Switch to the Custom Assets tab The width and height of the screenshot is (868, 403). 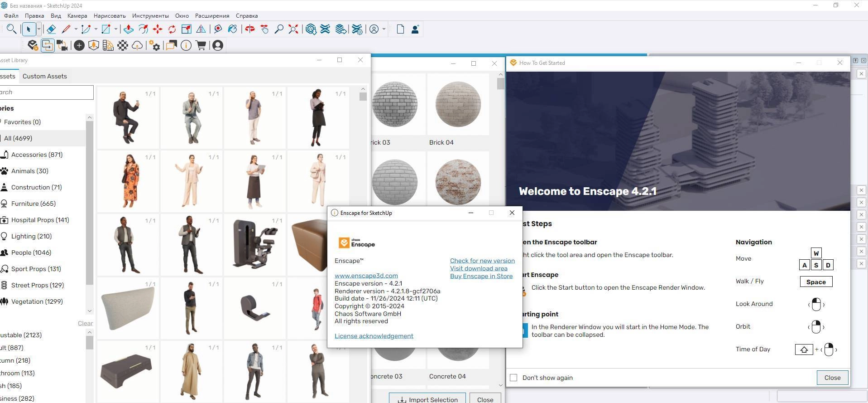coord(45,76)
